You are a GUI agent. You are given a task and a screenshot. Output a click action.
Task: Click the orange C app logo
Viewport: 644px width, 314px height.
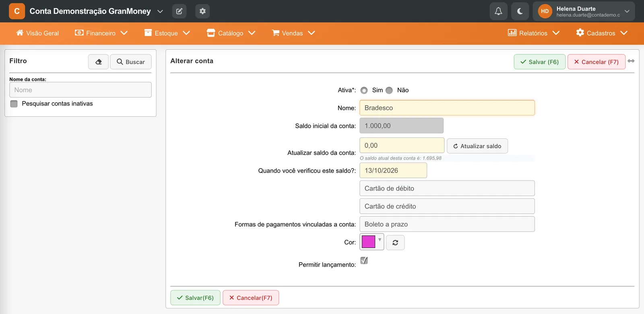(17, 11)
